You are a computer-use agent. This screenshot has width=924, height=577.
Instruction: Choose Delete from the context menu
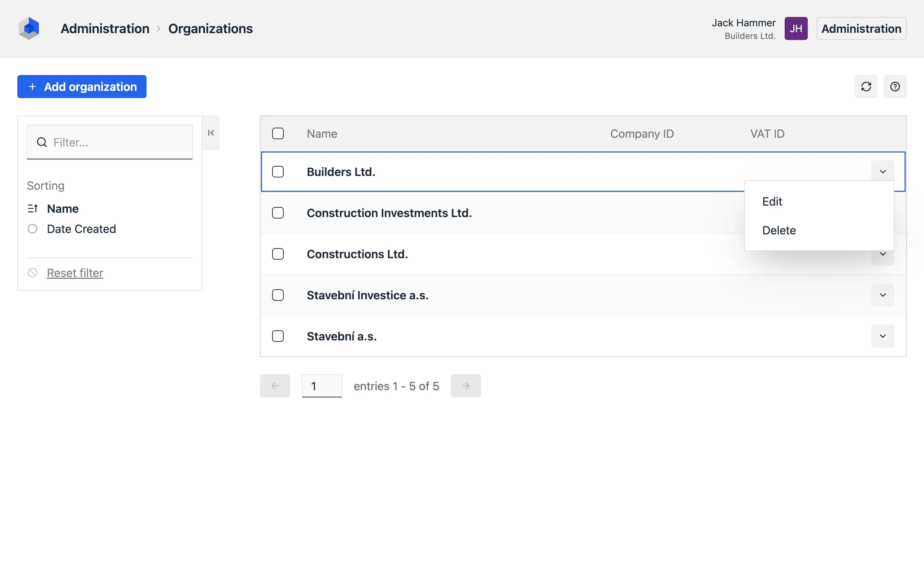click(779, 230)
